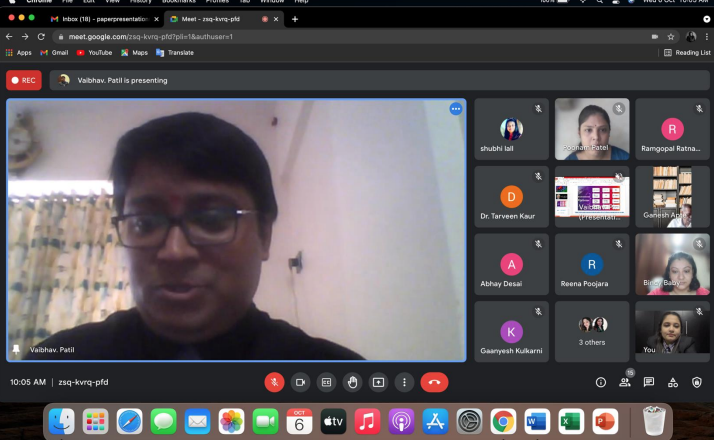The height and width of the screenshot is (440, 714).
Task: Click the Present now button
Action: [x=378, y=383]
